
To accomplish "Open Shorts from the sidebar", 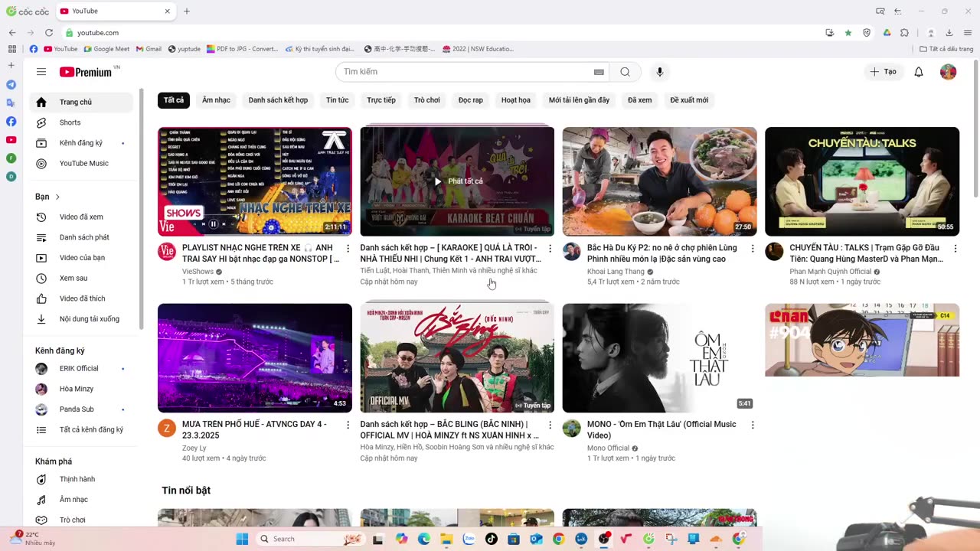I will 83,122.
